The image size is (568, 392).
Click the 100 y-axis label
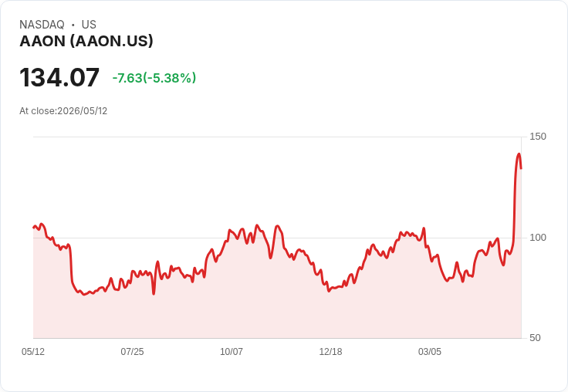coord(538,238)
